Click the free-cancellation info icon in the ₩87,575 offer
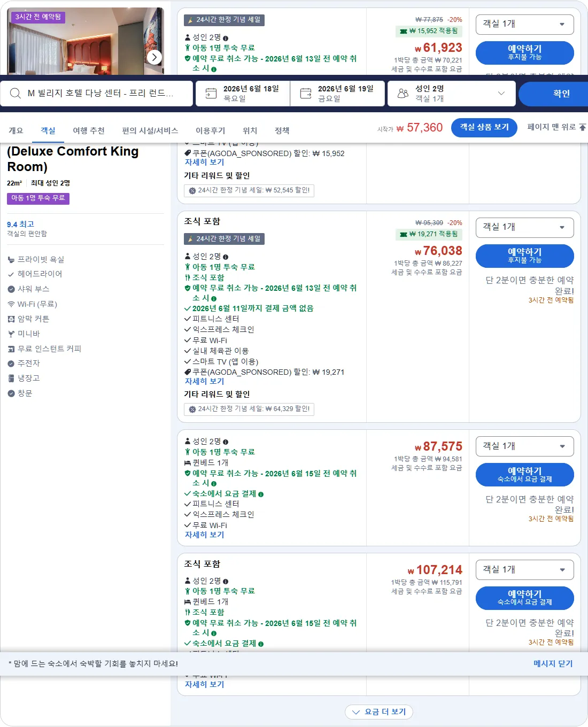 (214, 484)
